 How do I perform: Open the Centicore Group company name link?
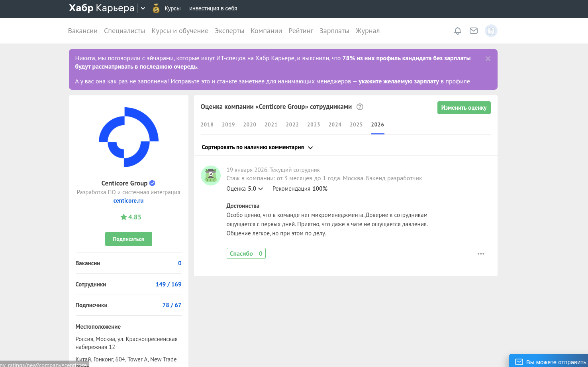(x=124, y=183)
